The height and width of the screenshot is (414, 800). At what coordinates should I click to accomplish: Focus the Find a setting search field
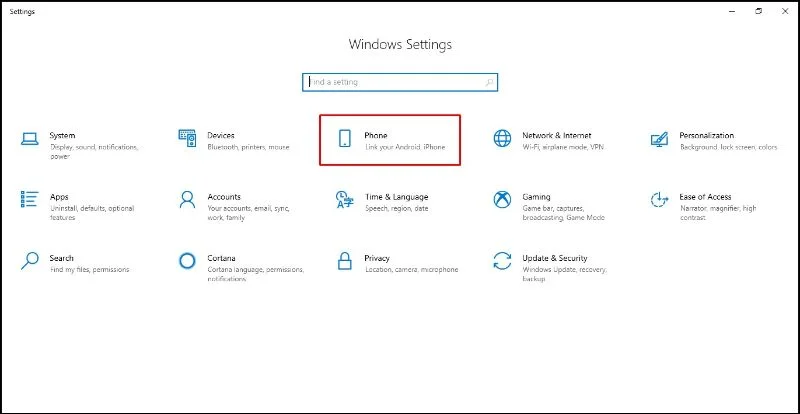point(400,82)
